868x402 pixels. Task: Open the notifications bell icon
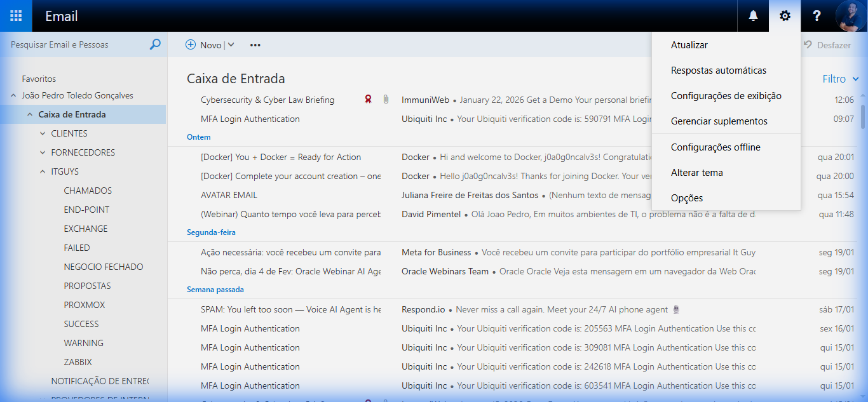click(752, 15)
